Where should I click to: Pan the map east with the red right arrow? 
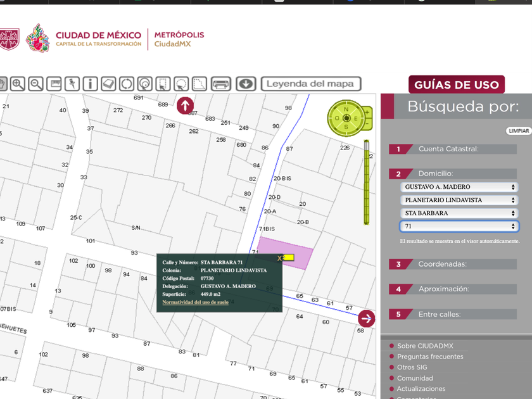(366, 319)
